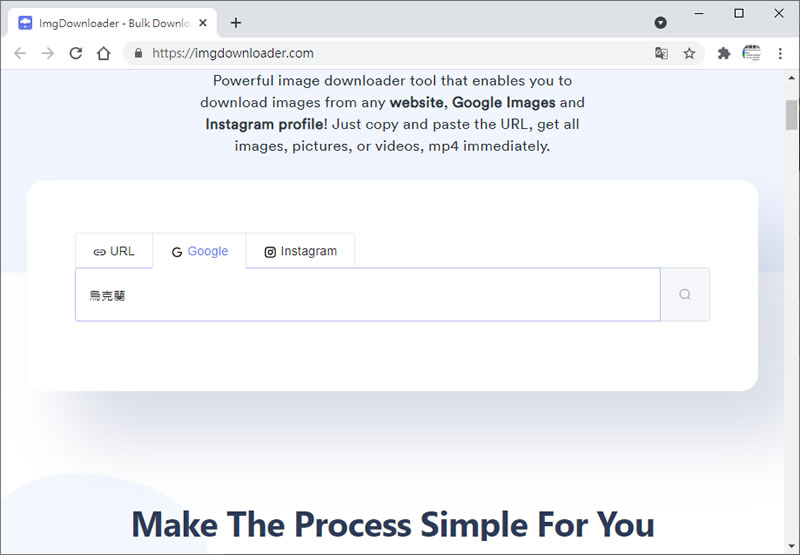The height and width of the screenshot is (555, 800).
Task: Open the Extensions puzzle menu
Action: point(723,53)
